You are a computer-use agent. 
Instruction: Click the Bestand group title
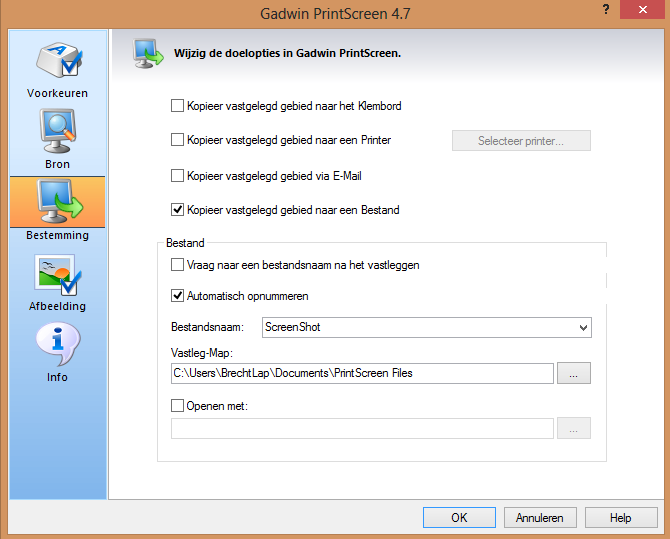(x=185, y=243)
